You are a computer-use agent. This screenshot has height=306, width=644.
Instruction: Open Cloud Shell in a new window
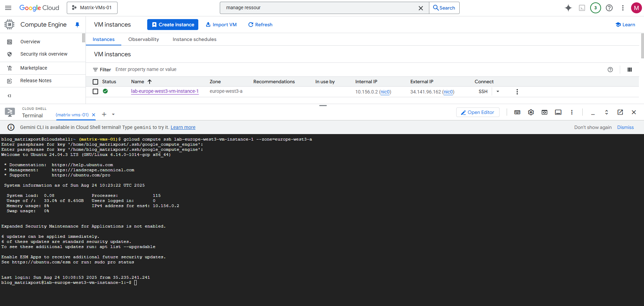click(x=620, y=112)
